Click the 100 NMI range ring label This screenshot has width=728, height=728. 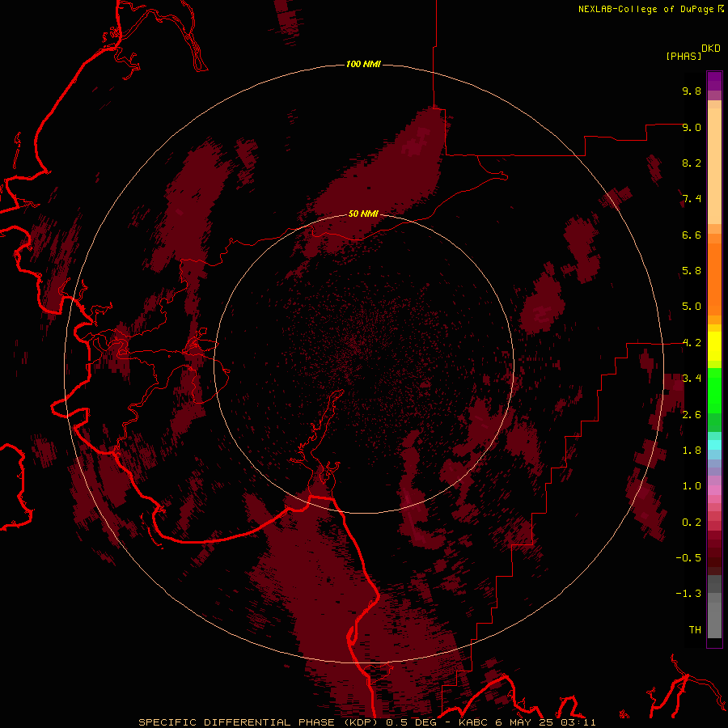(363, 64)
